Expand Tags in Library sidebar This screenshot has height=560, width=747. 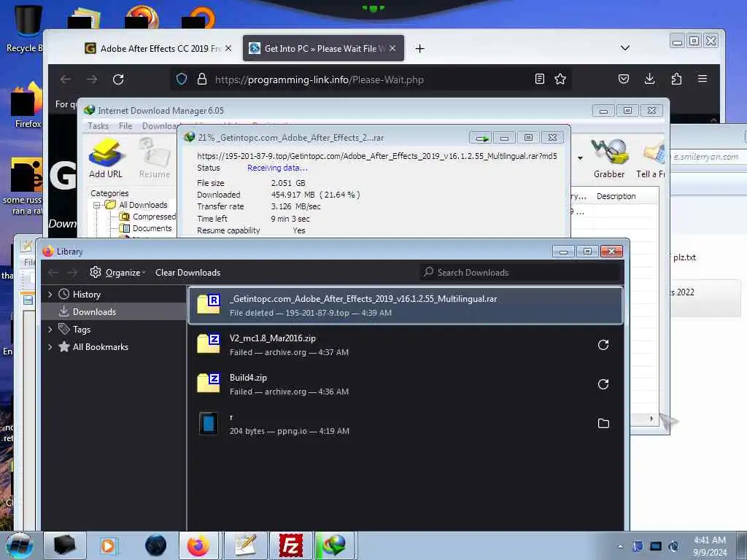pos(50,329)
